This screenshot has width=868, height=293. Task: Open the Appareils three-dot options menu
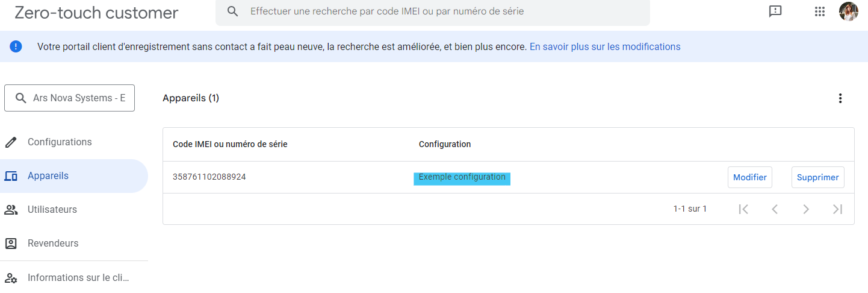click(840, 98)
